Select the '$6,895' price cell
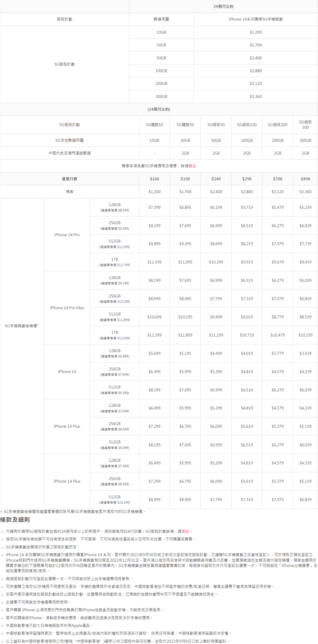The width and height of the screenshot is (318, 644). 185,207
